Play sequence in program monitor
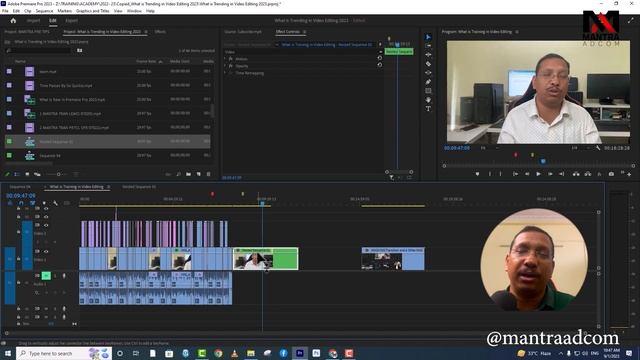The width and height of the screenshot is (640, 360). click(538, 174)
